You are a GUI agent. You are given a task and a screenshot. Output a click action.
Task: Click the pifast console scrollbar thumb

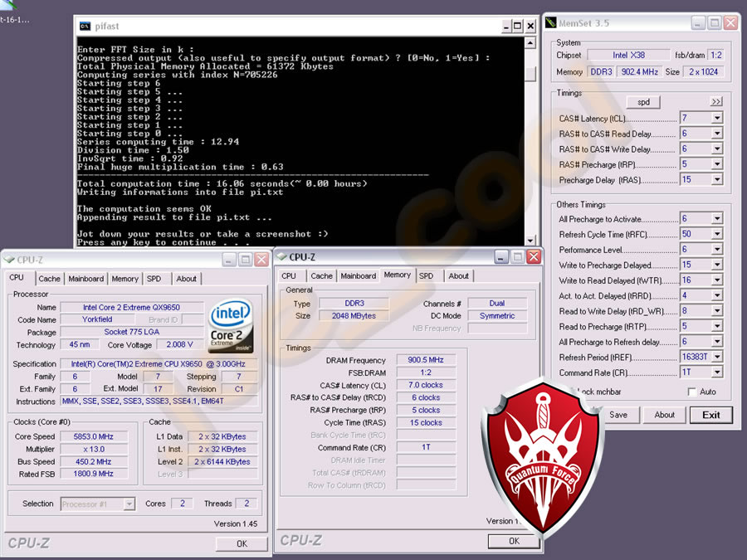pos(530,73)
